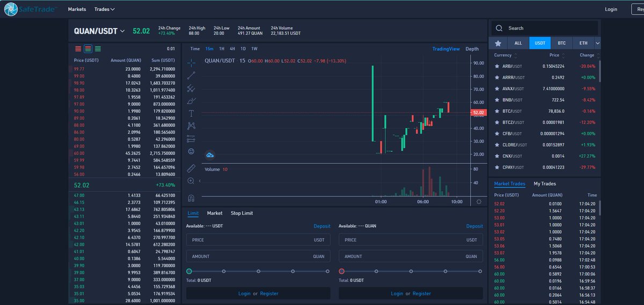Open the Trades menu dropdown
The width and height of the screenshot is (644, 305).
[105, 9]
